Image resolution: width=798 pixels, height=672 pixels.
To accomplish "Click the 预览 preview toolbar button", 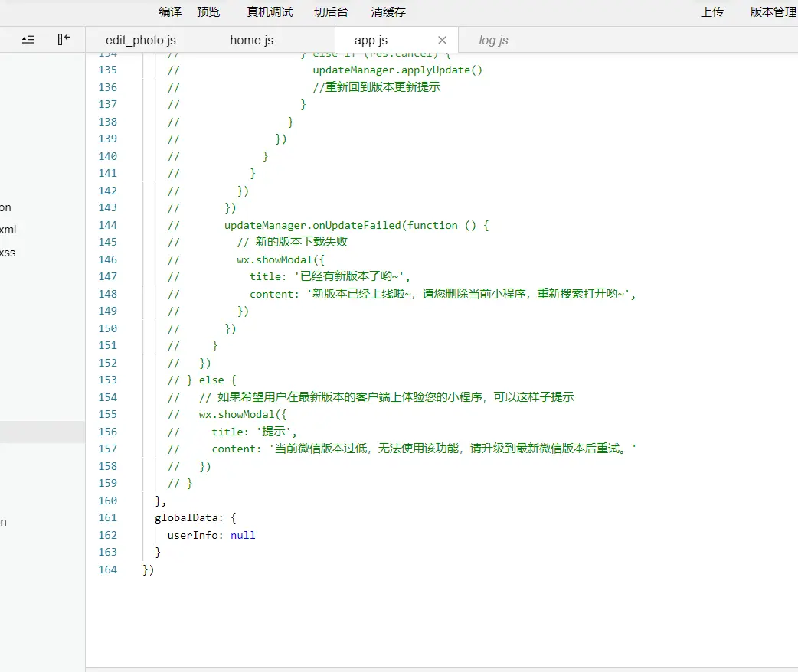I will 208,11.
